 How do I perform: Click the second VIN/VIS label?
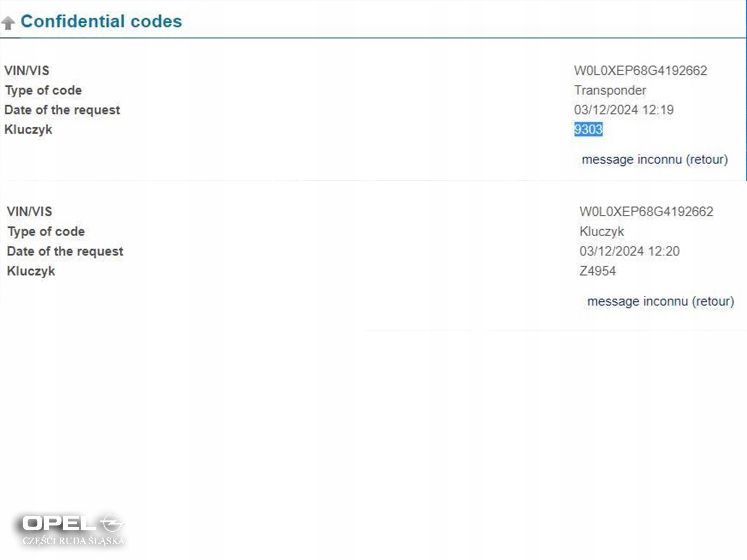[29, 212]
